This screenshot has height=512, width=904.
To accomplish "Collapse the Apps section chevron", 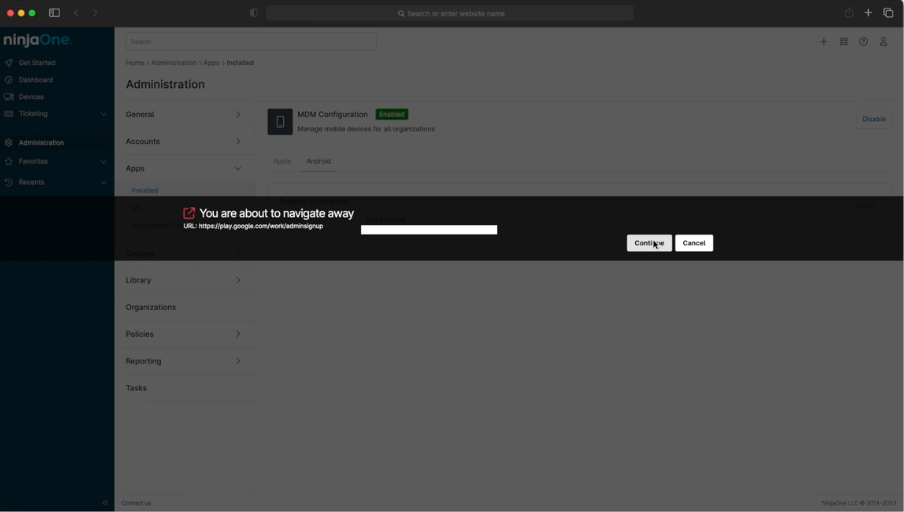I will [x=238, y=168].
